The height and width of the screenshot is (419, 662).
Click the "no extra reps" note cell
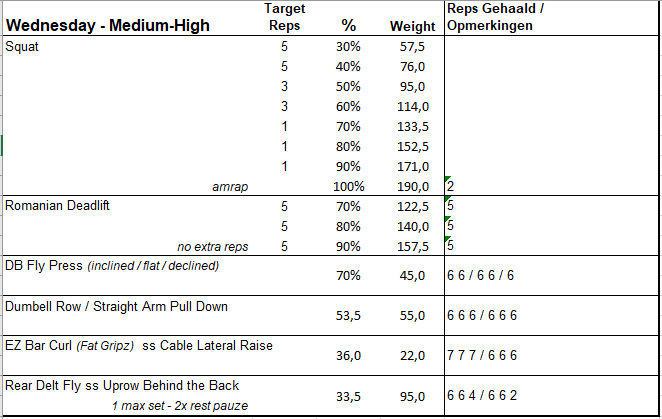(x=214, y=246)
